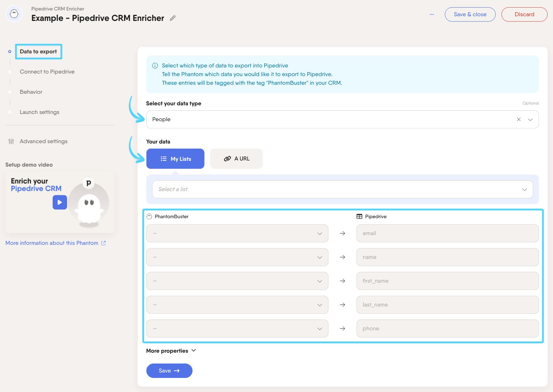The image size is (553, 392).
Task: Click the 'Your data' label
Action: [x=158, y=142]
